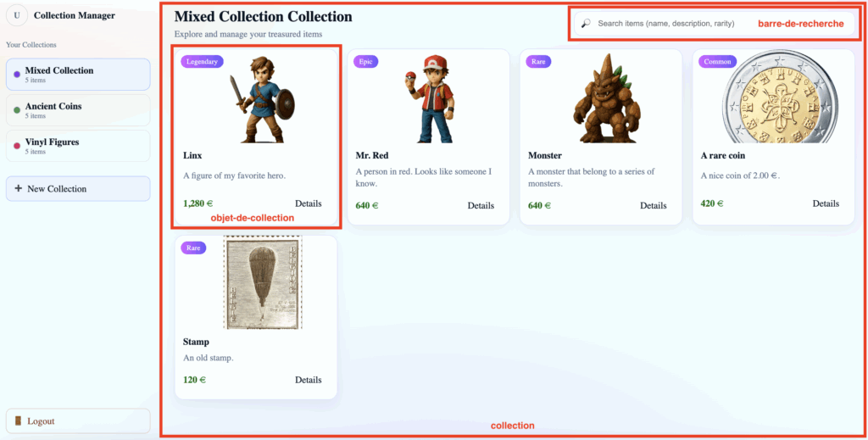Click the user avatar U icon
This screenshot has height=440, width=868.
click(17, 15)
